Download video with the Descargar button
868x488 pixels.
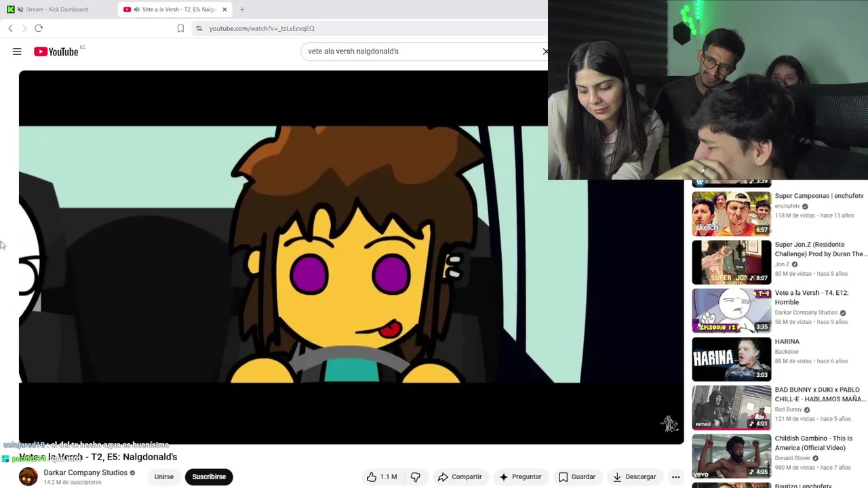click(634, 477)
